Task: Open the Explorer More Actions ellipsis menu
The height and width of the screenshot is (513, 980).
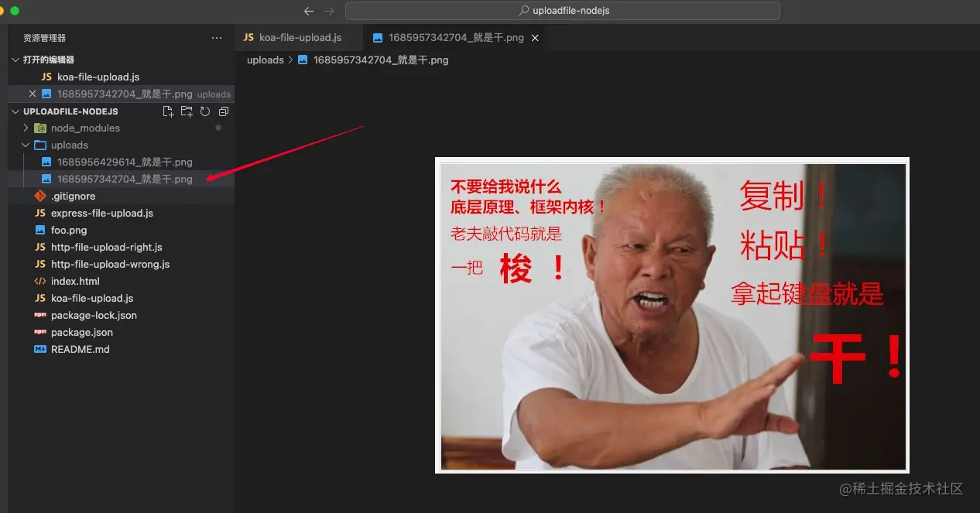Action: [x=217, y=37]
